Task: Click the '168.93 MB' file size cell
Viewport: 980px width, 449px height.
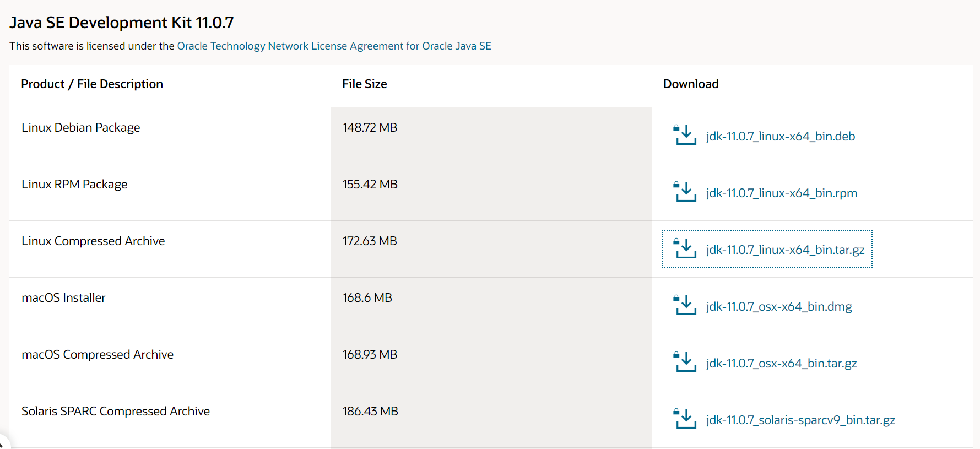Action: [491, 363]
